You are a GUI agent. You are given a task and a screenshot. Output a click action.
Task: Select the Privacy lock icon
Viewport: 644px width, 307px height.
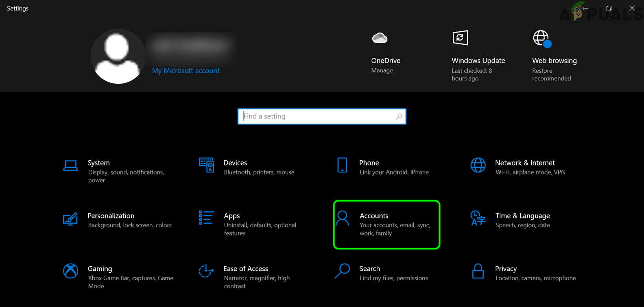click(478, 271)
